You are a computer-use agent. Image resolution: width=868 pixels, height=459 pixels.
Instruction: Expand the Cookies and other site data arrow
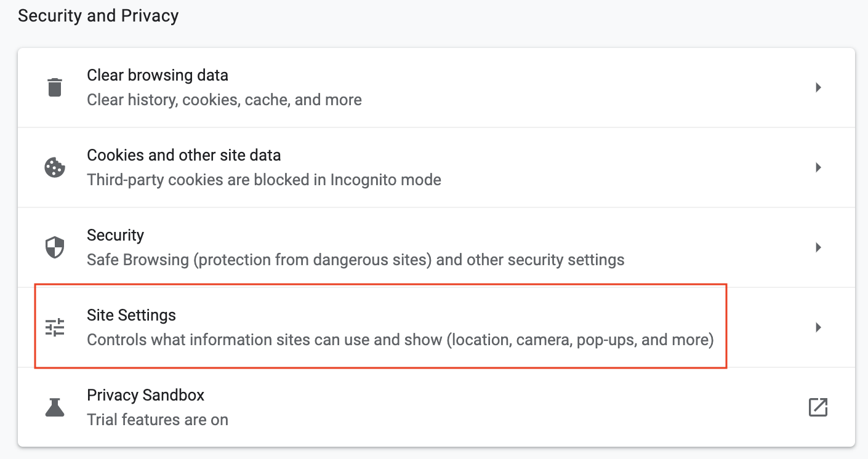(x=818, y=167)
